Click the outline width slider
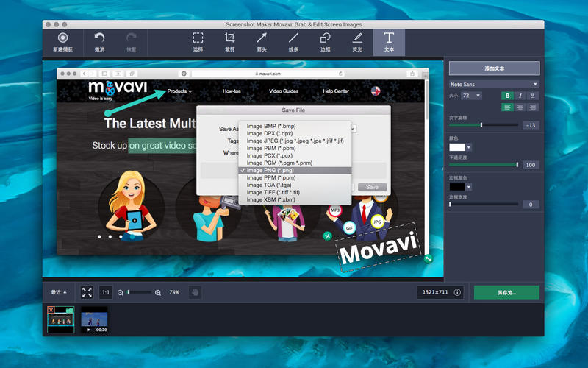Image resolution: width=588 pixels, height=368 pixels. coord(484,205)
